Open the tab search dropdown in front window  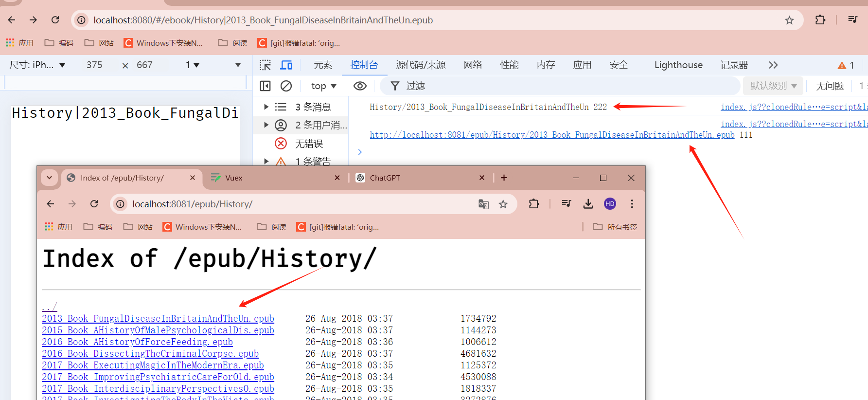click(x=49, y=178)
